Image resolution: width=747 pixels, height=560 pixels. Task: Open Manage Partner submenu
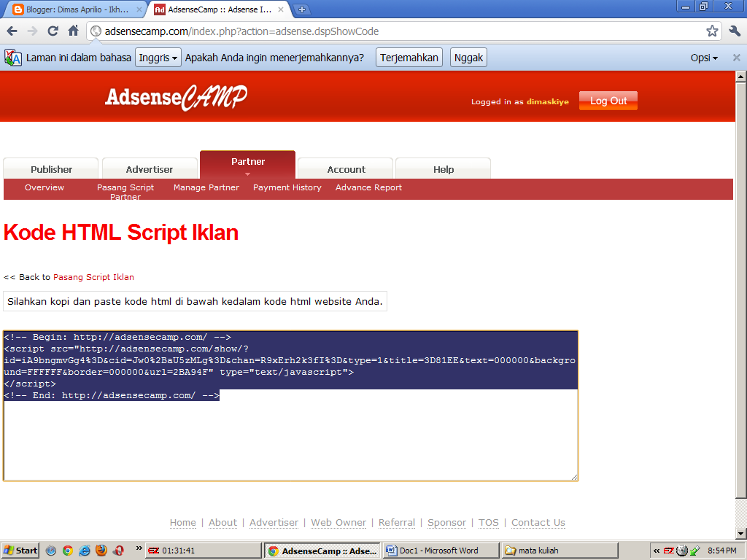pos(206,187)
